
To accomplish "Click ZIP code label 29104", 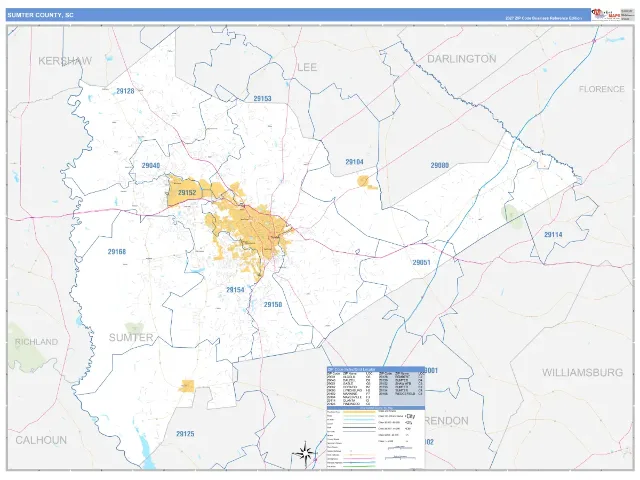I will click(x=354, y=162).
